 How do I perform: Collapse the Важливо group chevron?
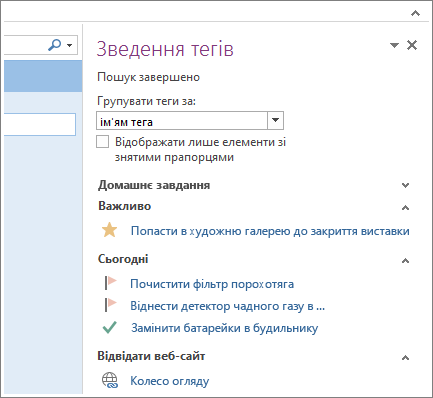click(x=405, y=208)
